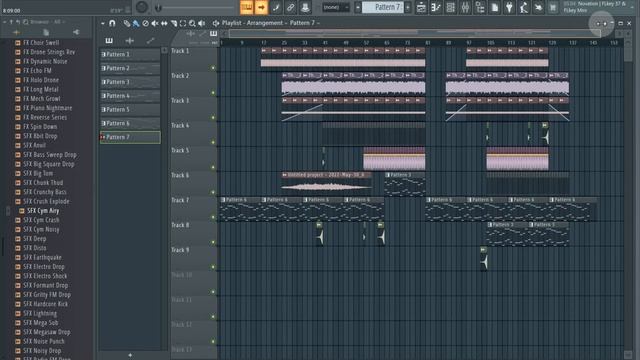Screen dimensions: 640x360
Task: Select the Paint brush tool
Action: [x=136, y=23]
